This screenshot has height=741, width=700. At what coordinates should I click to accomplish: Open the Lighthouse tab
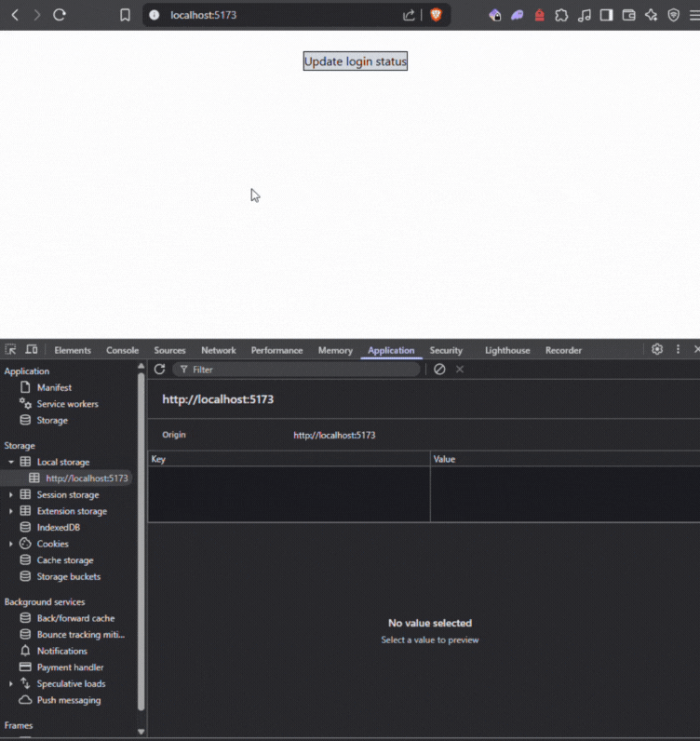507,350
